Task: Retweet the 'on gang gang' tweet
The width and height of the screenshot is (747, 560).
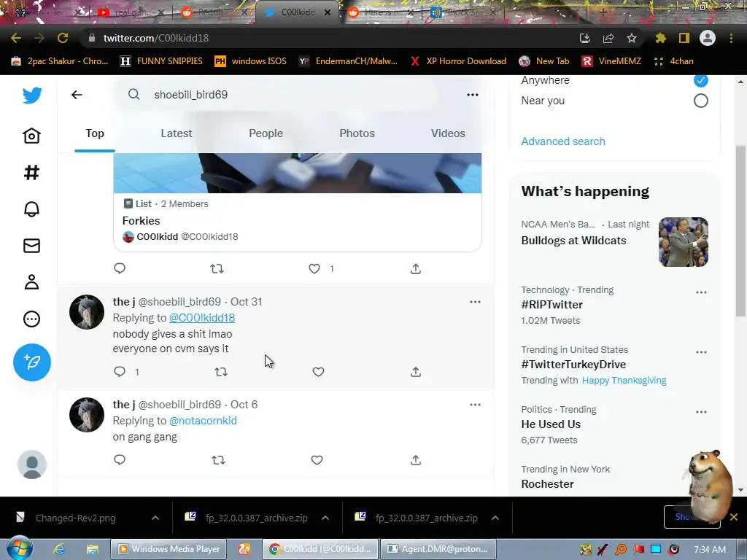Action: 218,460
